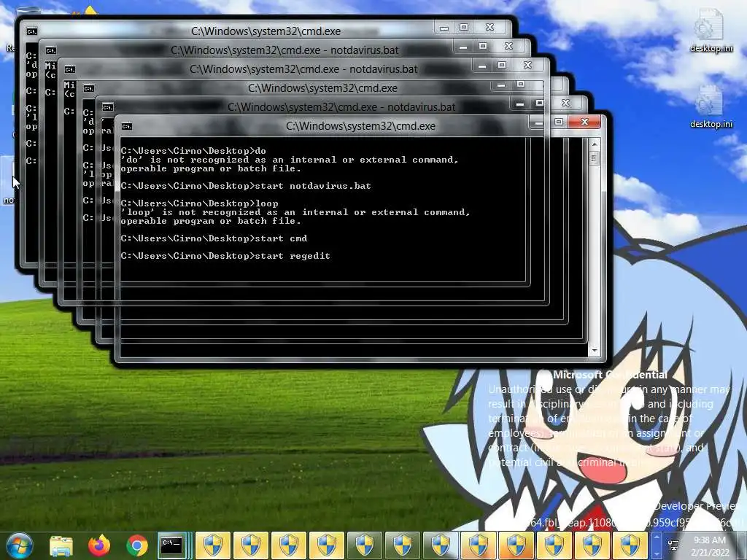
Task: Maximize the front cmd.exe window
Action: (558, 122)
